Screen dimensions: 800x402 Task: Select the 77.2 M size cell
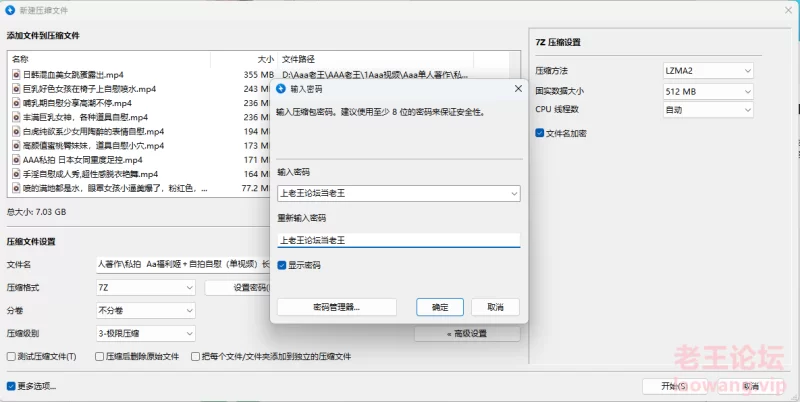(x=255, y=188)
